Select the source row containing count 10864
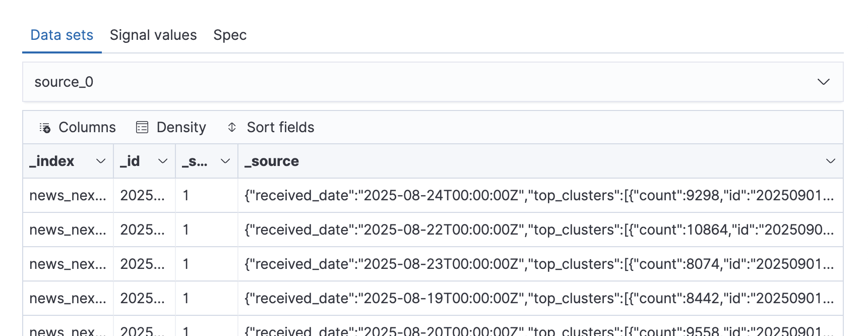The image size is (868, 336). coord(539,230)
